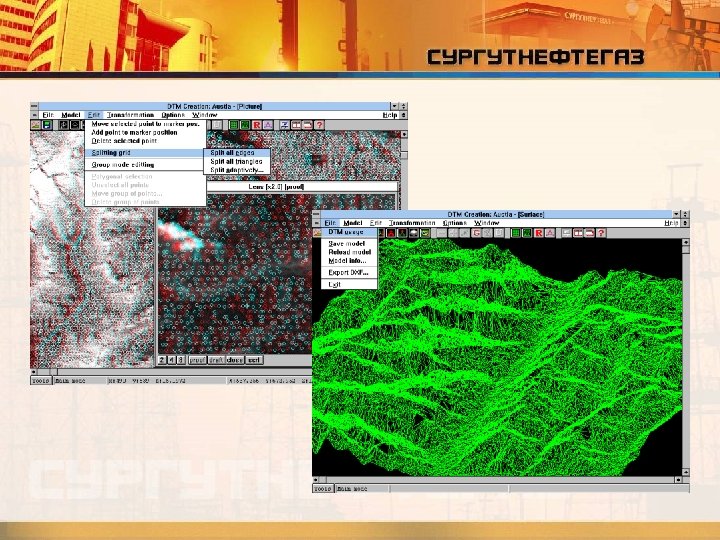This screenshot has width=720, height=540.
Task: Select Save model in Surface File menu
Action: coord(349,243)
